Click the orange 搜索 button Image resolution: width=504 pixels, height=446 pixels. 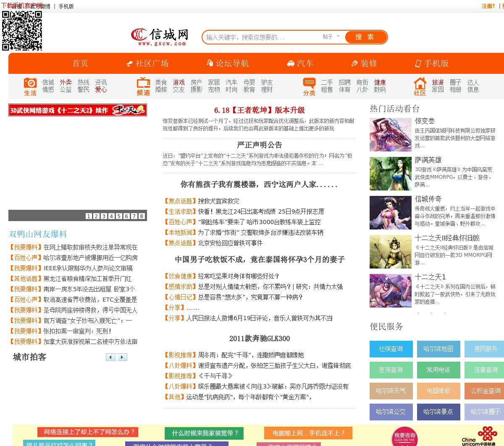coord(365,37)
